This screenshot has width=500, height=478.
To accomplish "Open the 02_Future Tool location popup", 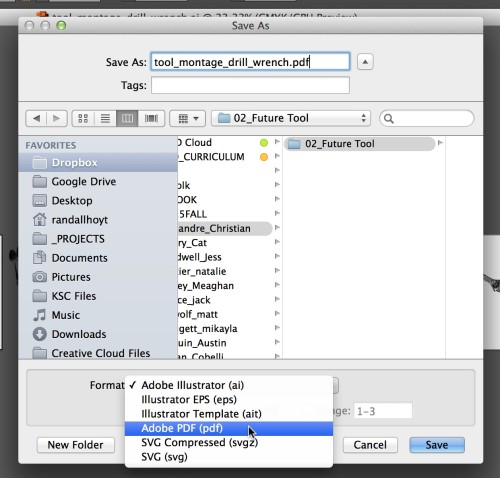I will pyautogui.click(x=291, y=118).
